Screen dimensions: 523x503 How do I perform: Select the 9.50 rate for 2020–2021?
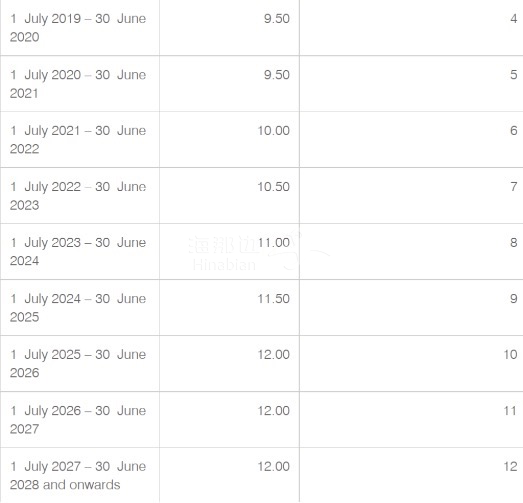click(277, 75)
